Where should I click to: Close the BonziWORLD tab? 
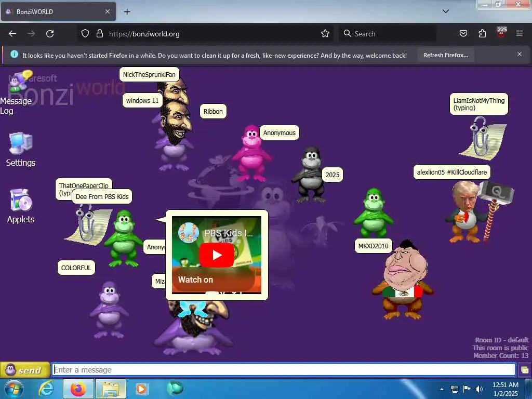click(x=107, y=11)
